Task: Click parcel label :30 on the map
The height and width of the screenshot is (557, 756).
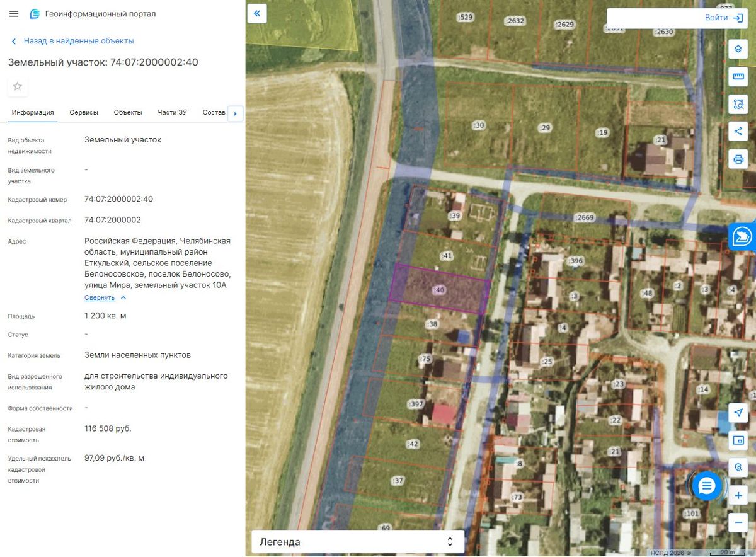Action: coord(479,125)
